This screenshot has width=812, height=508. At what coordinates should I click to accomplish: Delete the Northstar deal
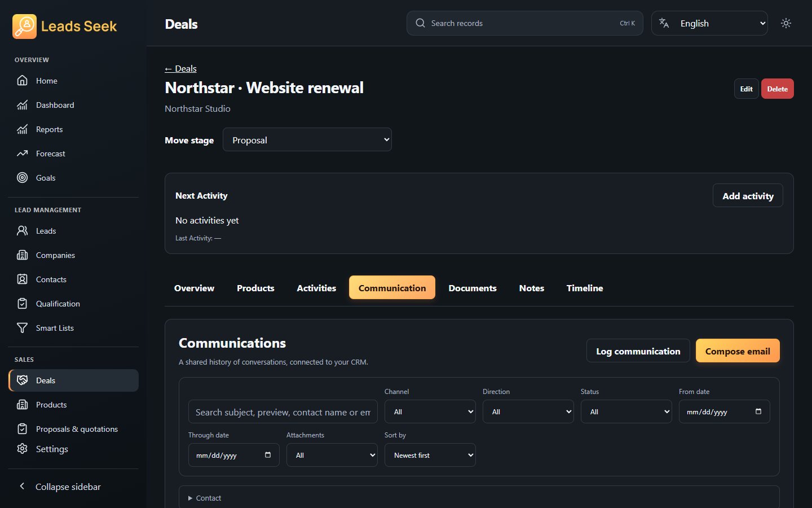point(777,89)
